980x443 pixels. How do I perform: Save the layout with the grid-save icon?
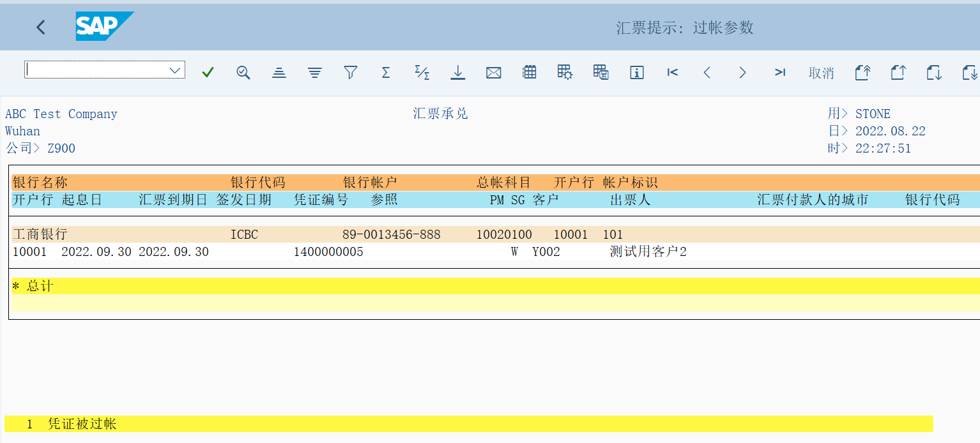pos(601,72)
